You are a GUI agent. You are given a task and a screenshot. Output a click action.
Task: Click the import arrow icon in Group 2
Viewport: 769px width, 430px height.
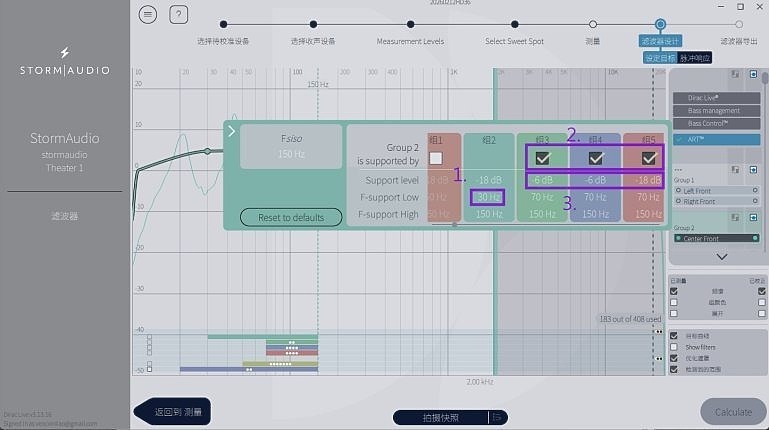753,217
